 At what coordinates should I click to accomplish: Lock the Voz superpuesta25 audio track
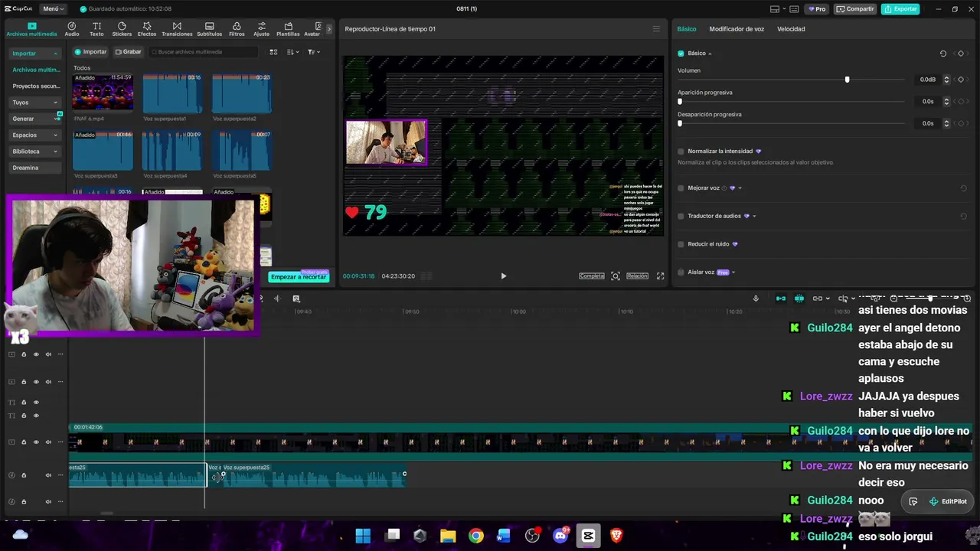[x=24, y=475]
